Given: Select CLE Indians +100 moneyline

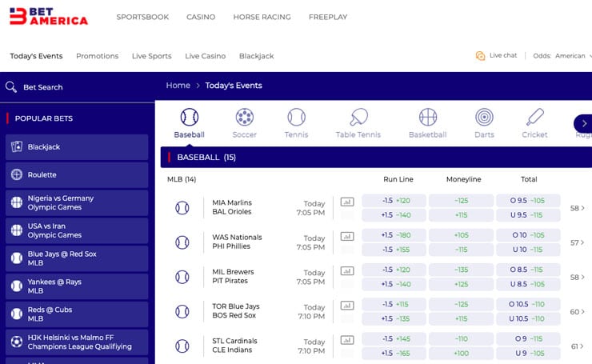Looking at the screenshot, I should 461,353.
